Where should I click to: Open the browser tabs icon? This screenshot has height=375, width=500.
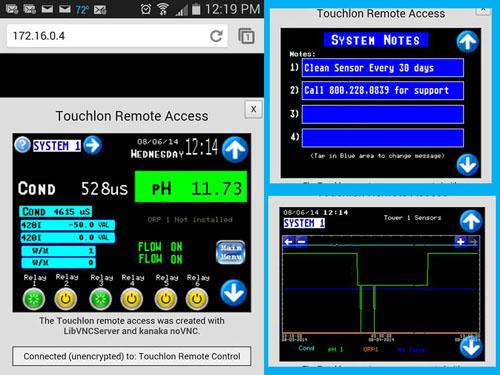[x=246, y=36]
